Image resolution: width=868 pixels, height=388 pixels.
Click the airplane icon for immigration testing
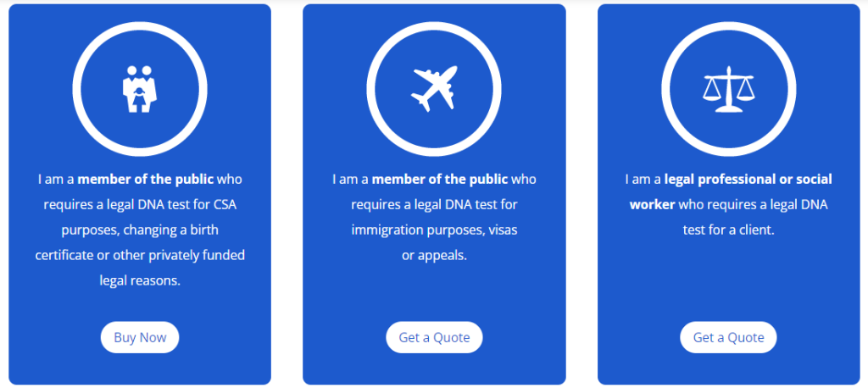point(434,88)
